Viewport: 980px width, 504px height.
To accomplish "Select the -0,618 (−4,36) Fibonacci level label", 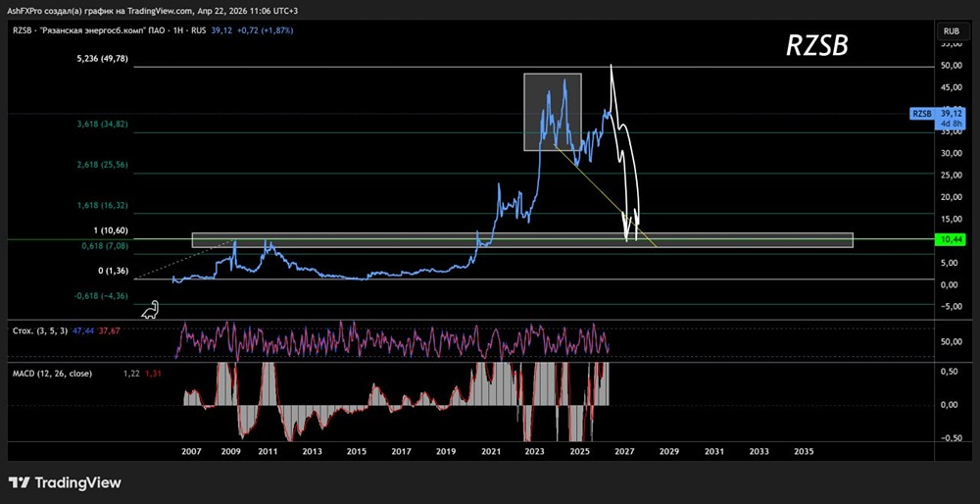I will click(x=101, y=296).
